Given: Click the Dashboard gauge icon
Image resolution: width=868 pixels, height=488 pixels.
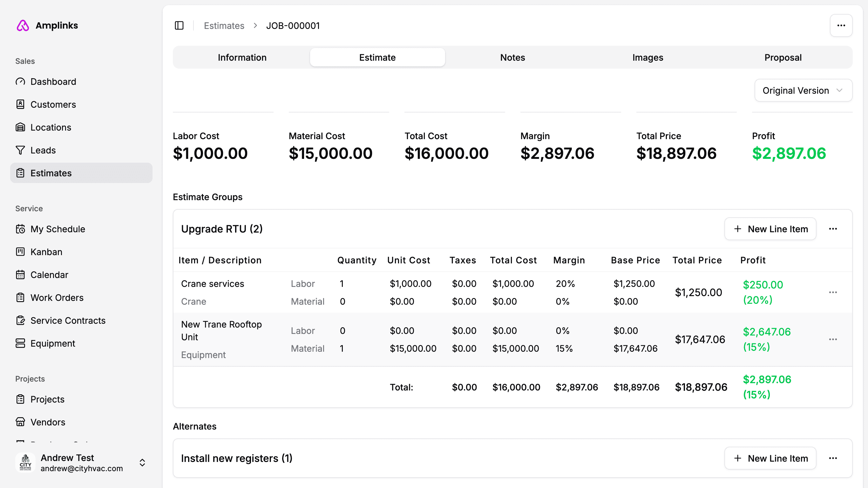Looking at the screenshot, I should pyautogui.click(x=20, y=82).
